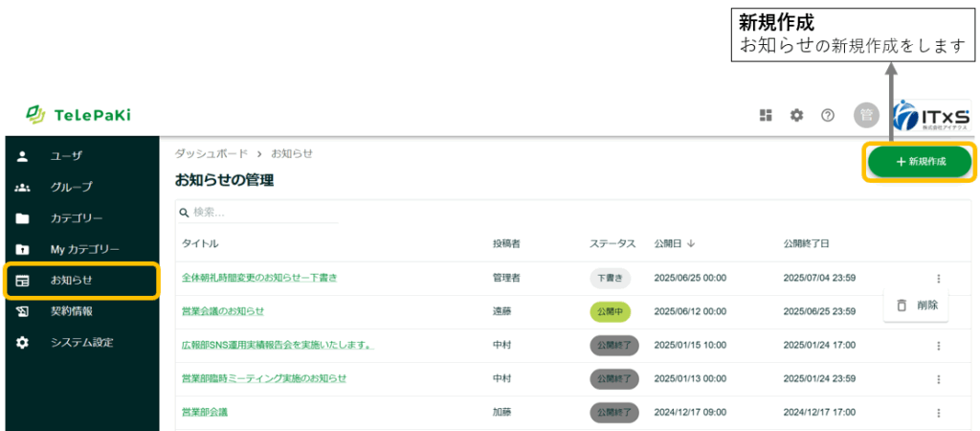Click the help question mark icon
The width and height of the screenshot is (980, 431).
coord(828,115)
